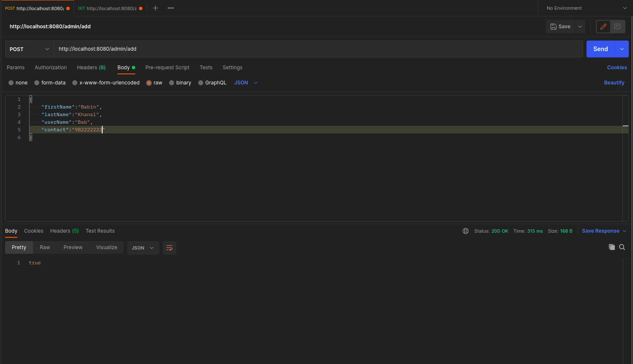The width and height of the screenshot is (633, 364).
Task: Expand the Send button arrow options
Action: pos(622,49)
